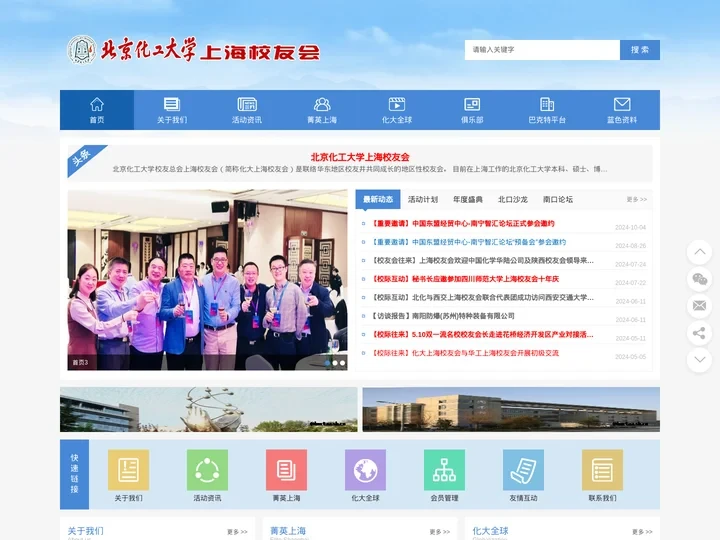Open 更多 in the bottom 关于我们 section
720x540 pixels.
coord(237,532)
